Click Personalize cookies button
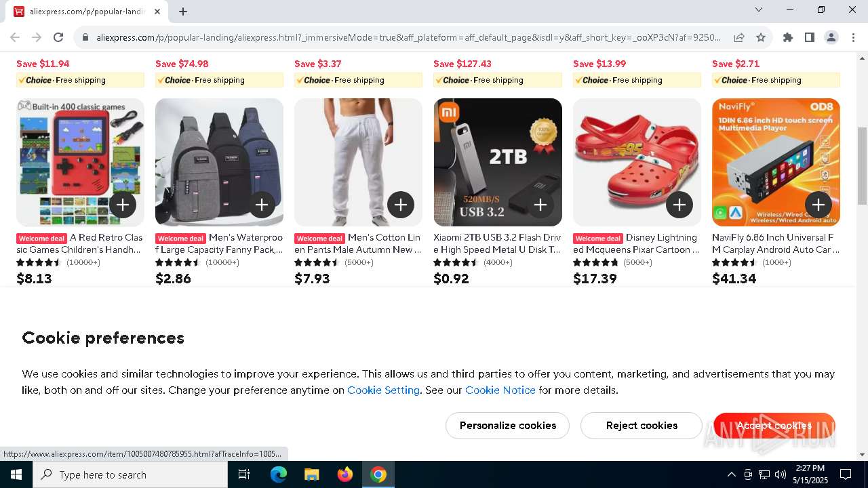This screenshot has width=868, height=488. (507, 426)
